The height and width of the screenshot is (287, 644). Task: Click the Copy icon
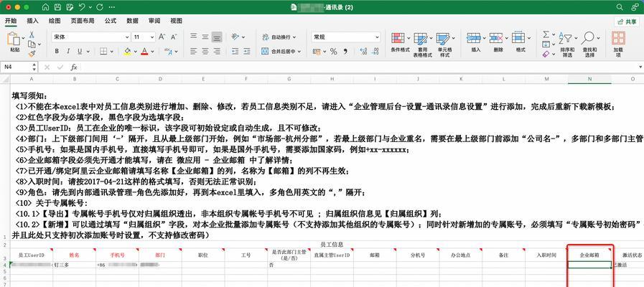(x=32, y=44)
